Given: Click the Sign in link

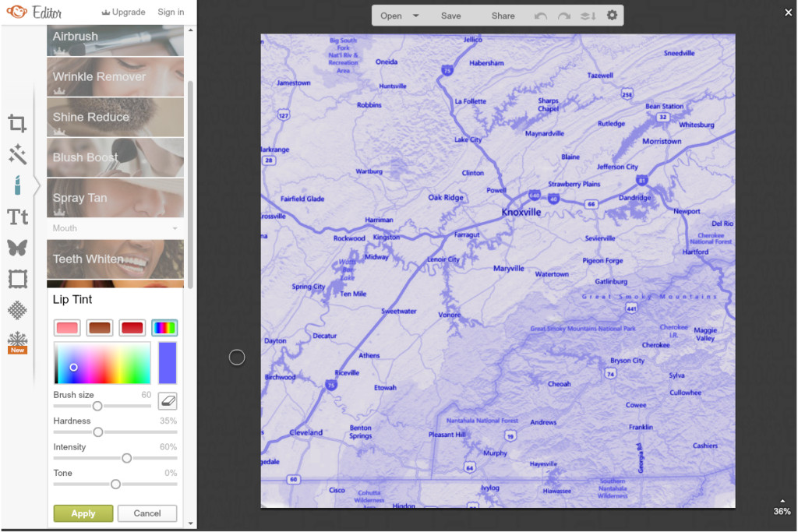Looking at the screenshot, I should pyautogui.click(x=171, y=12).
